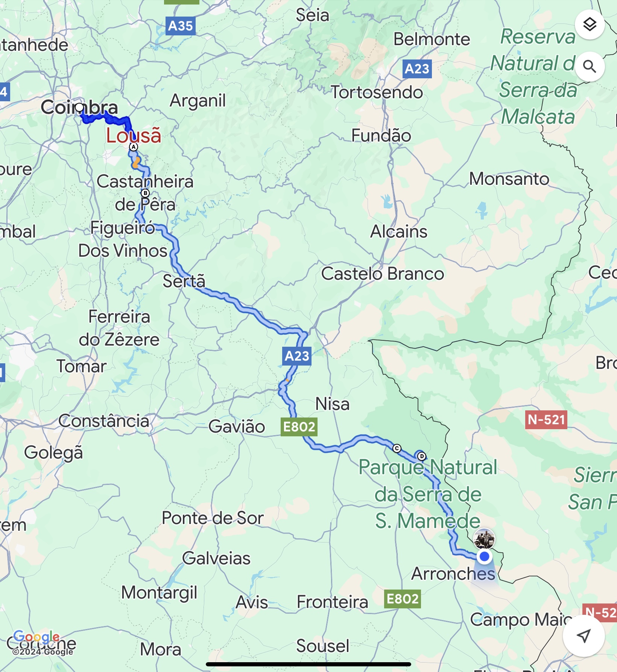The height and width of the screenshot is (672, 617).
Task: Tap the Google logo watermark
Action: [36, 637]
